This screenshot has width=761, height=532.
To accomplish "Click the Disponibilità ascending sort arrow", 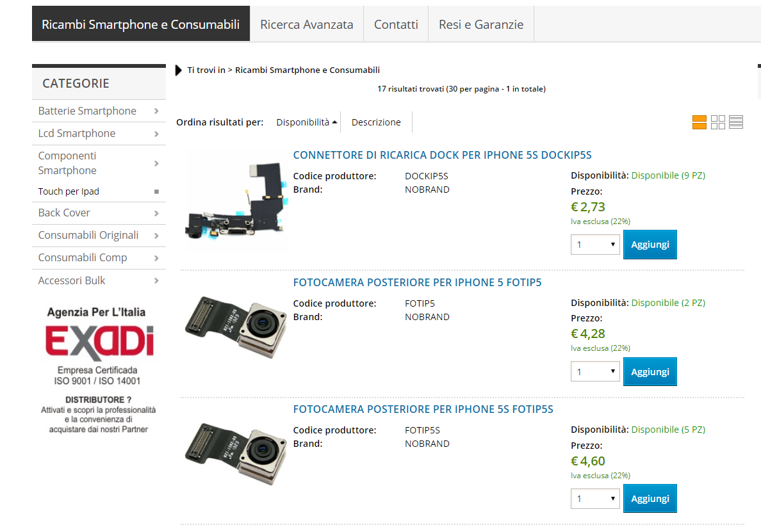I will coord(334,122).
